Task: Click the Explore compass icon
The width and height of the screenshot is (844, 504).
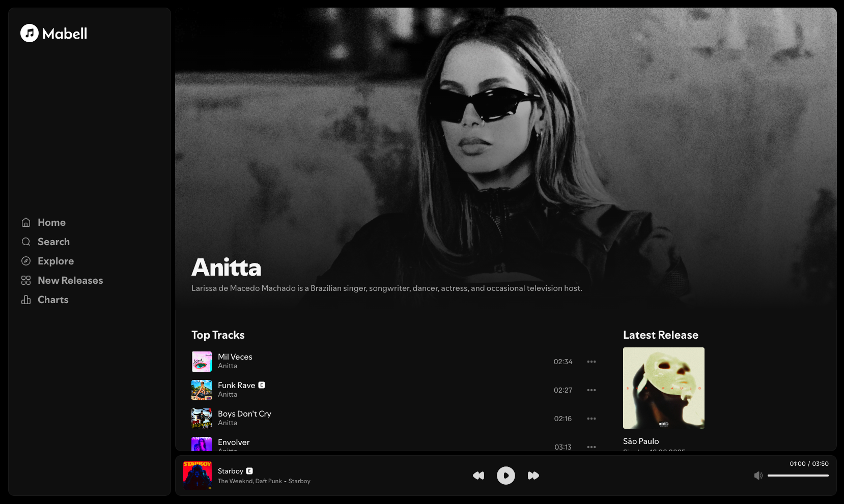Action: [x=26, y=261]
